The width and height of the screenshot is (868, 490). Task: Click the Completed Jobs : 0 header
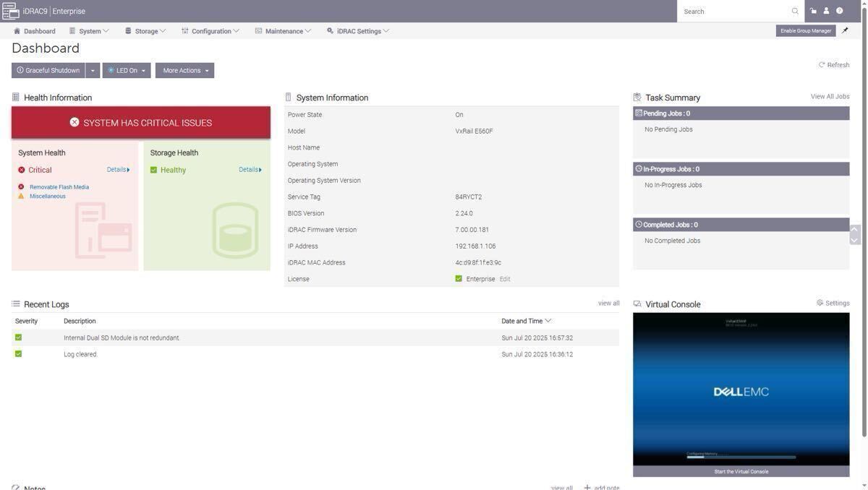[741, 225]
